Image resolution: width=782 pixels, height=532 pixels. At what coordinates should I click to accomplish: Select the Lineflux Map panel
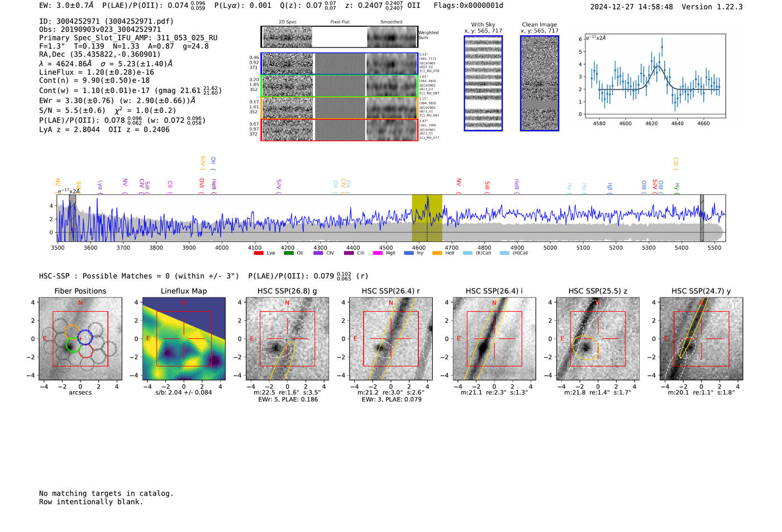(x=184, y=338)
